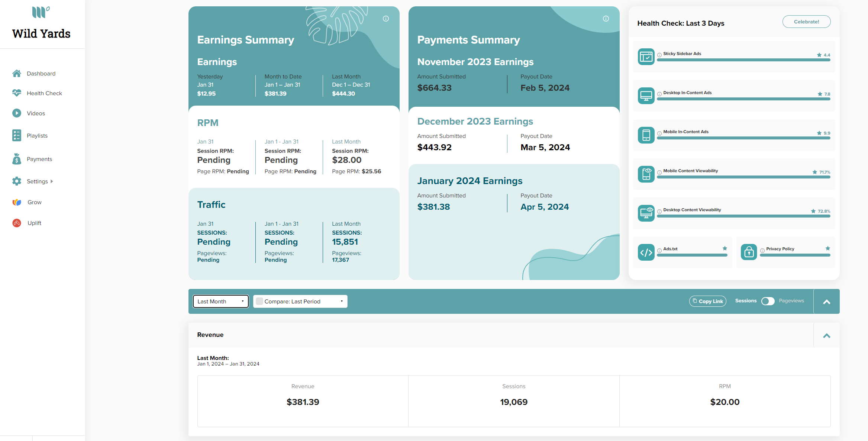Screen dimensions: 868x441
Task: Click the Health Check: Last 3 Days title
Action: 681,23
